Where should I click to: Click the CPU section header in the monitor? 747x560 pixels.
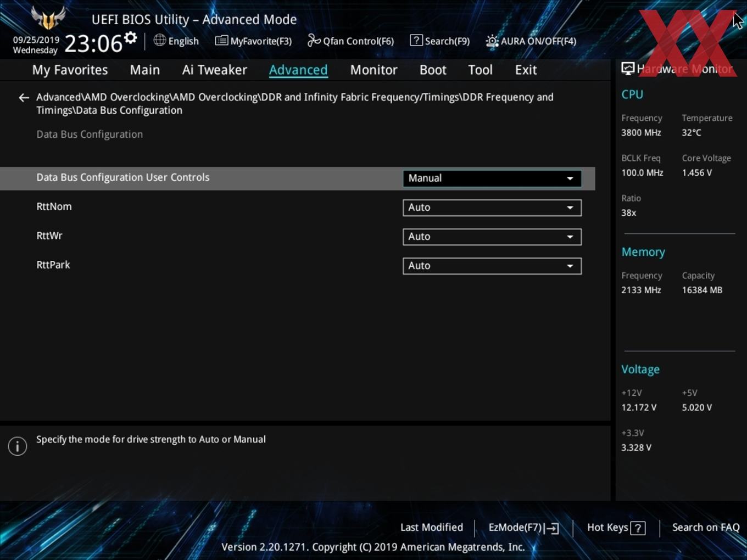coord(632,94)
